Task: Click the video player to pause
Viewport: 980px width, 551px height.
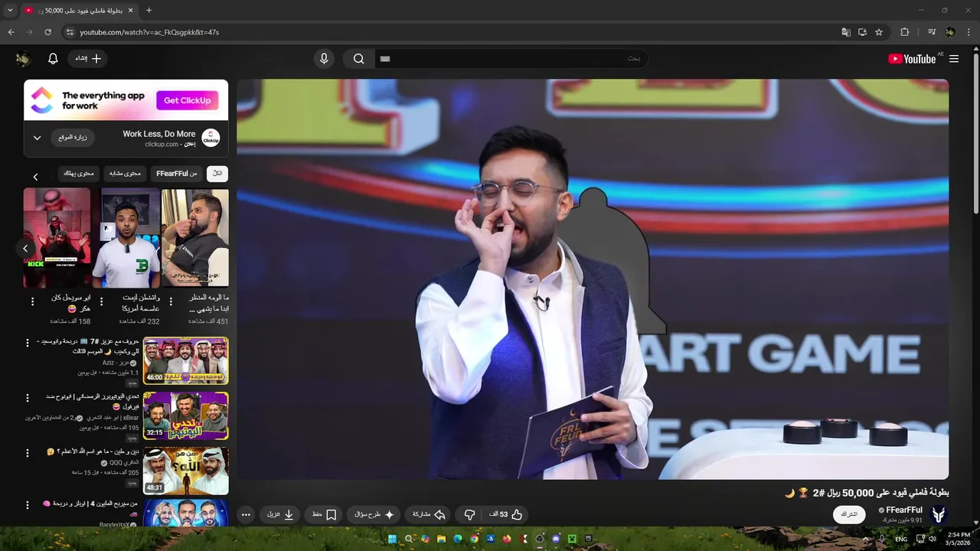Action: coord(593,279)
